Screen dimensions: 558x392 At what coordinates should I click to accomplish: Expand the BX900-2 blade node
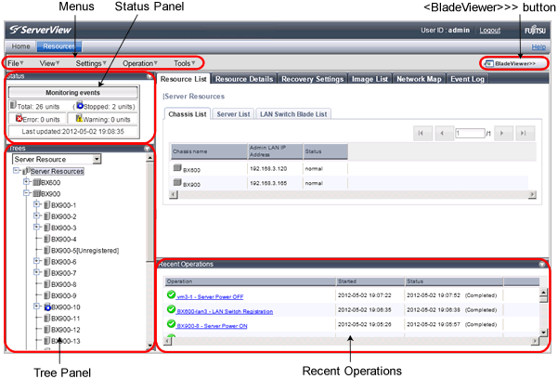click(x=36, y=216)
